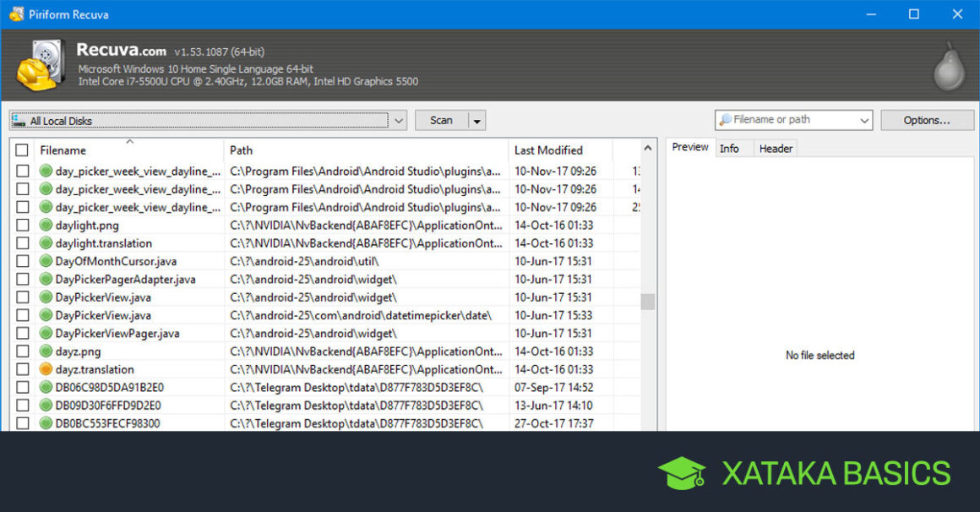Expand the All Local Disks dropdown
The image size is (980, 512).
(399, 121)
